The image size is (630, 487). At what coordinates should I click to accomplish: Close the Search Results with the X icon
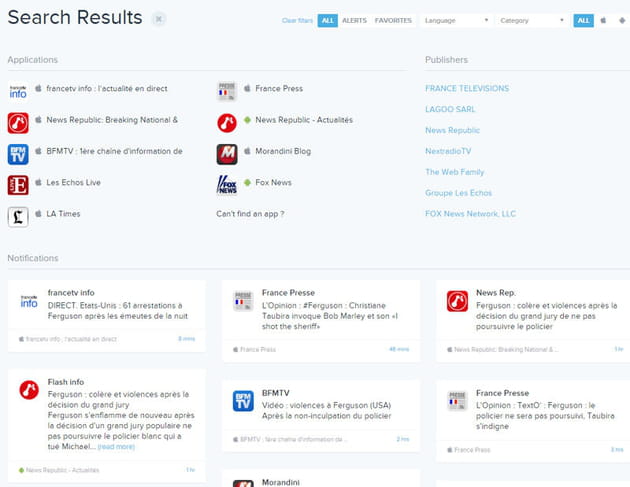click(x=159, y=19)
